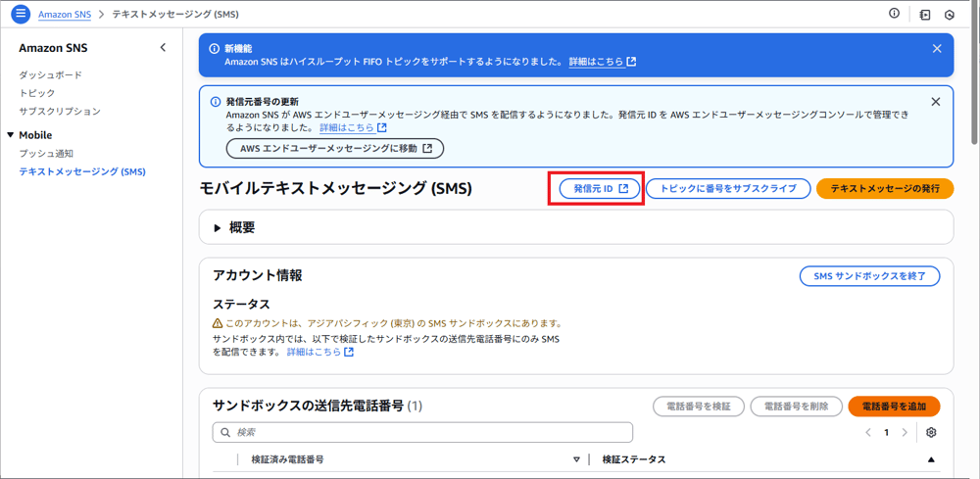This screenshot has height=479, width=980.
Task: Dismiss the 新機能 banner
Action: (x=936, y=49)
